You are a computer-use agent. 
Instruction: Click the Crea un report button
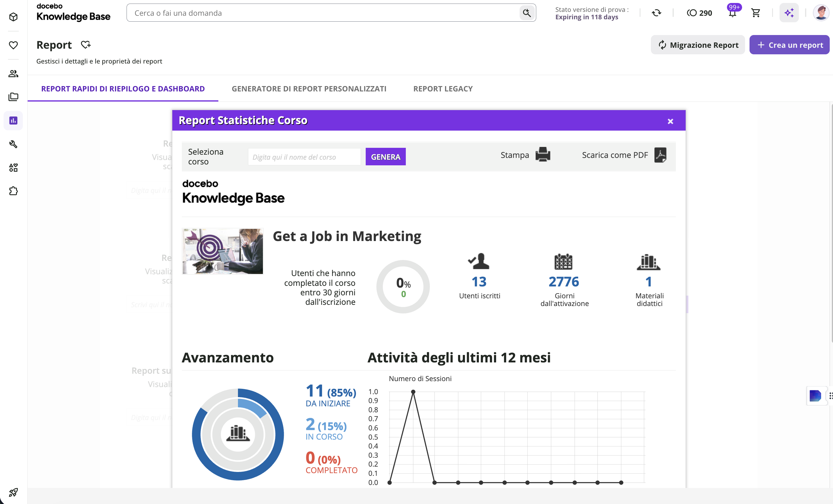789,45
